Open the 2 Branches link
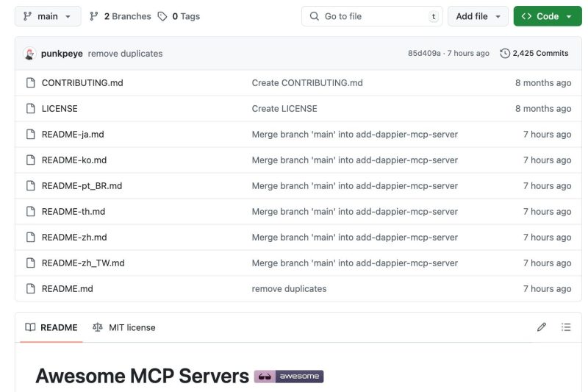 [x=120, y=16]
